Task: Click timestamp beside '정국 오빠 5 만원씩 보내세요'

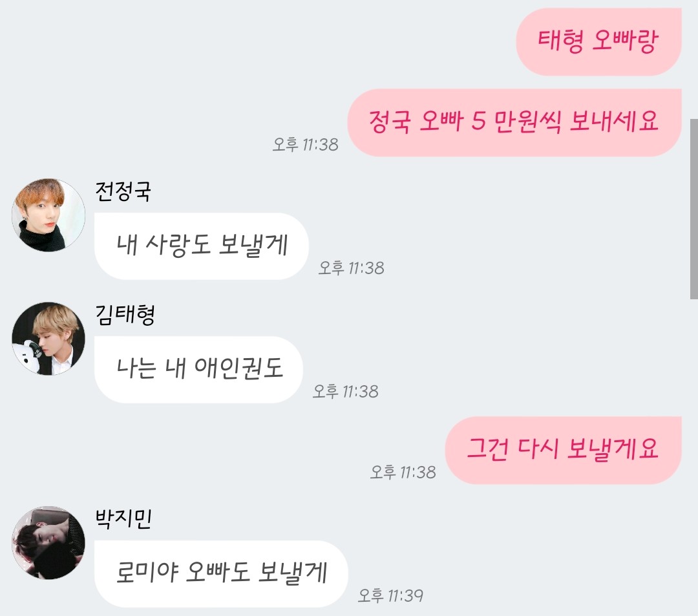Action: [x=305, y=145]
